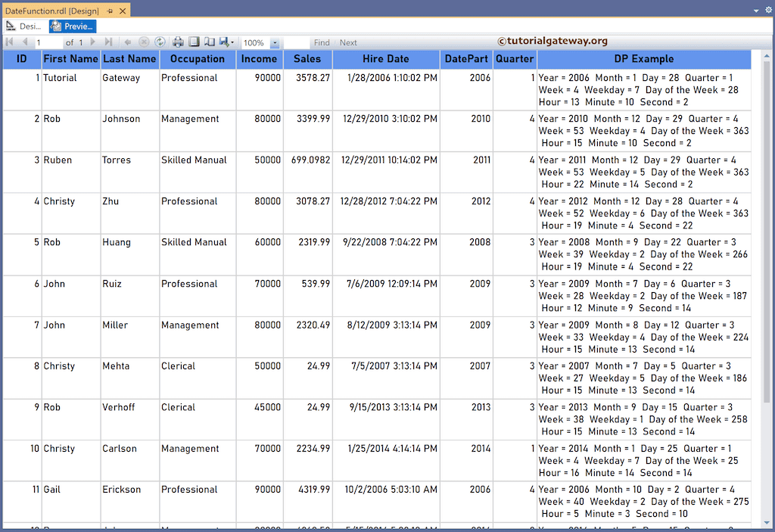Print the DateFunction report
This screenshot has height=532, width=775.
(177, 42)
